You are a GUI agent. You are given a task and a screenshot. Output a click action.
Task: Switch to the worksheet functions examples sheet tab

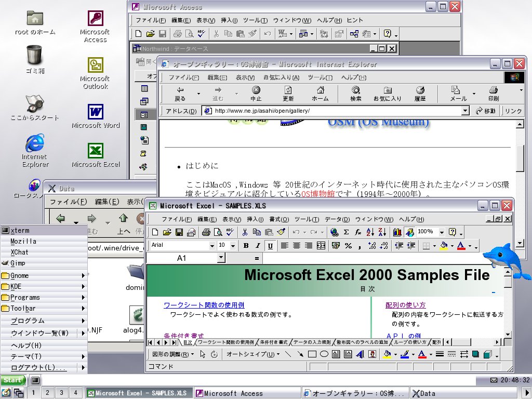(225, 342)
